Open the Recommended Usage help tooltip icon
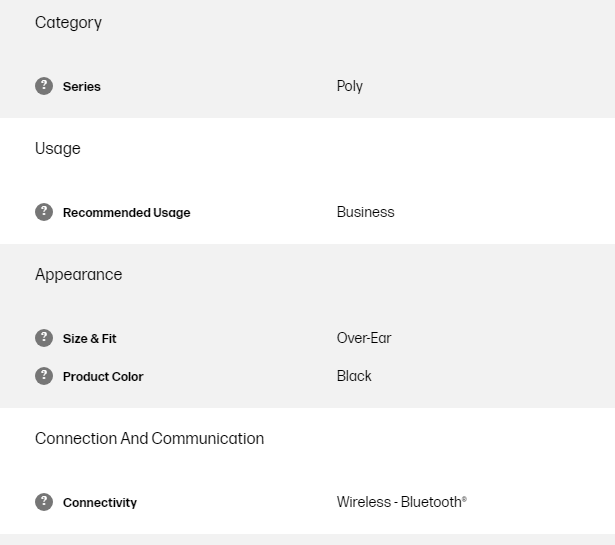Viewport: 615px width, 545px height. (x=44, y=212)
